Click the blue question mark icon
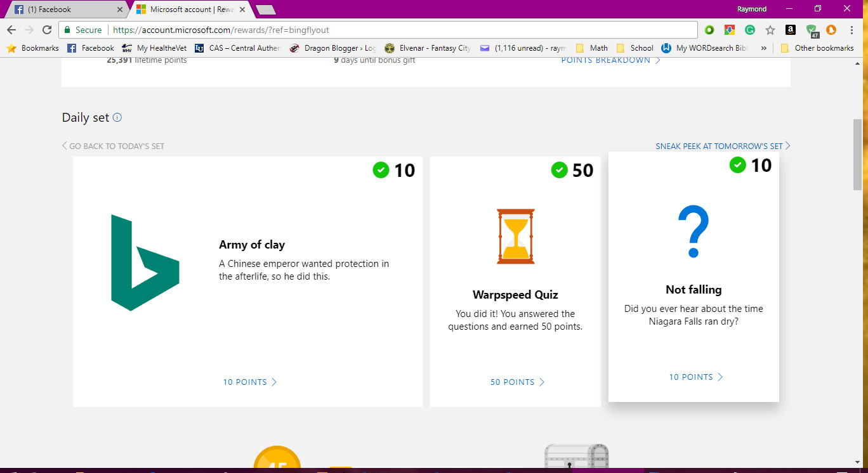Viewport: 868px width, 473px height. coord(693,232)
